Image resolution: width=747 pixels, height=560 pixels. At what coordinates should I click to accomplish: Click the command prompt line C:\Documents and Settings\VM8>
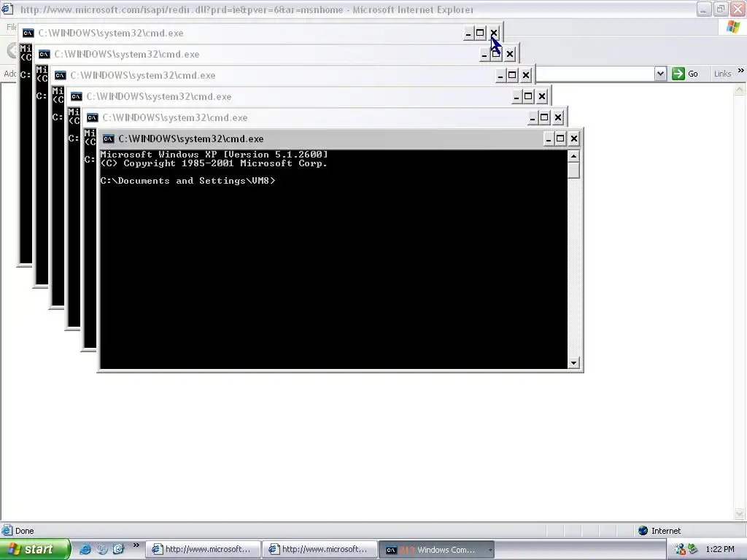click(187, 181)
